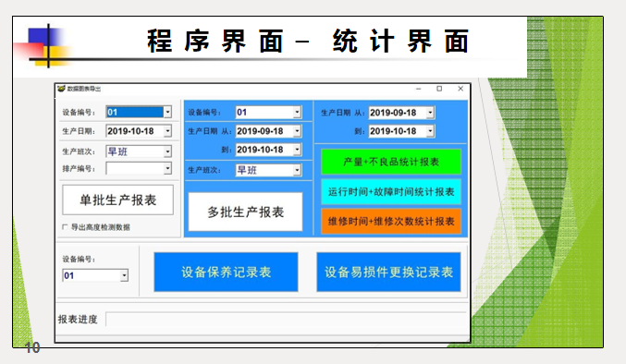The height and width of the screenshot is (364, 626).
Task: Enable 导出高度检测数据 checkbox
Action: pyautogui.click(x=65, y=227)
